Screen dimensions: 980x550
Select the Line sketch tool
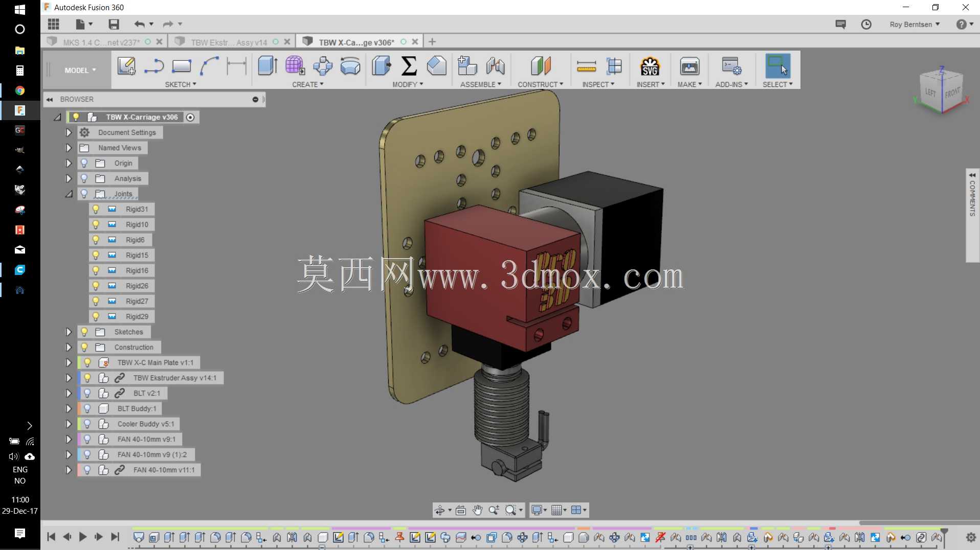[x=153, y=66]
